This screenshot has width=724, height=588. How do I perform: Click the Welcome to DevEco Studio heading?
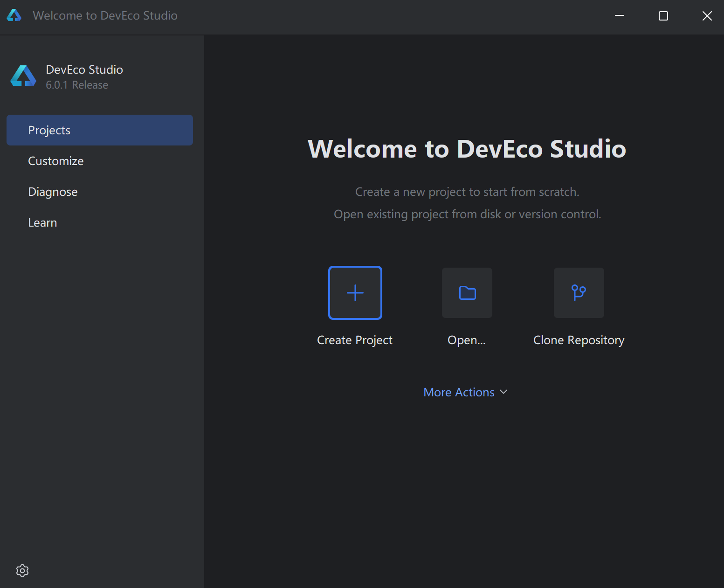(x=467, y=149)
